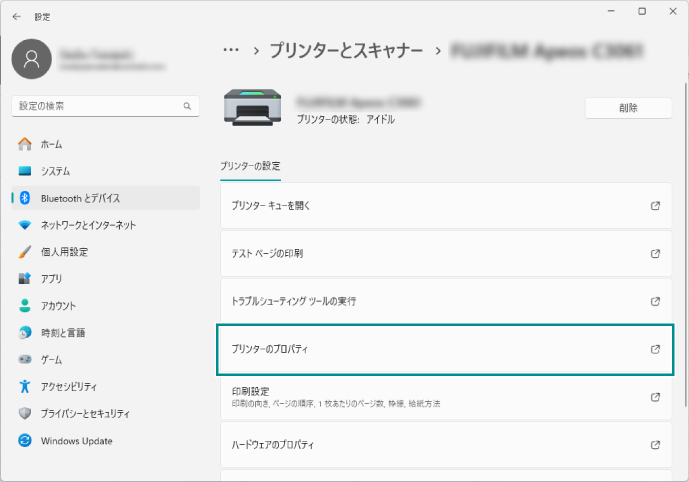
Task: Click テスト ページの印刷 row
Action: click(267, 254)
